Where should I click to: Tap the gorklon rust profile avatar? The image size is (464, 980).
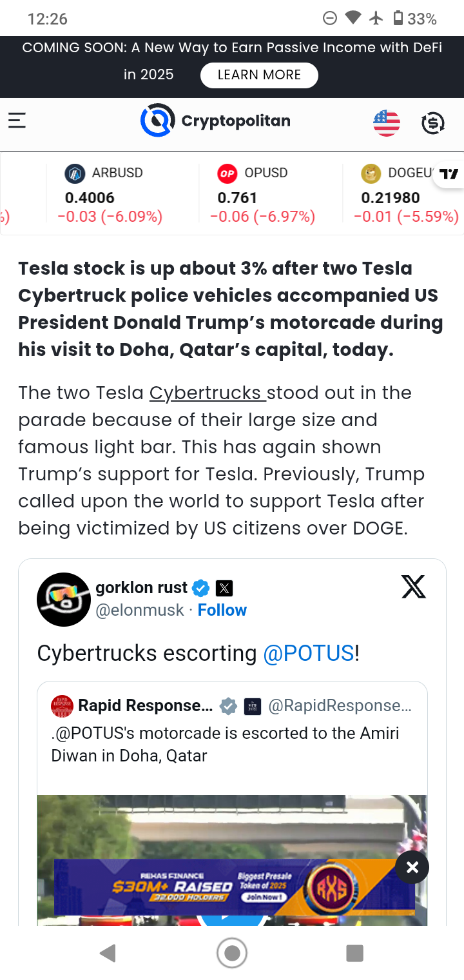63,600
